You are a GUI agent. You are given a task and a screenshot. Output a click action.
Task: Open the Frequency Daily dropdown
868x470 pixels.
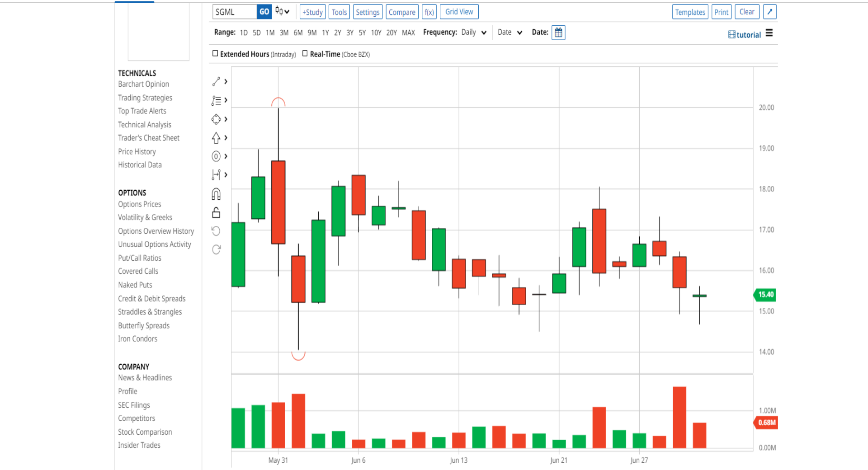pos(474,33)
